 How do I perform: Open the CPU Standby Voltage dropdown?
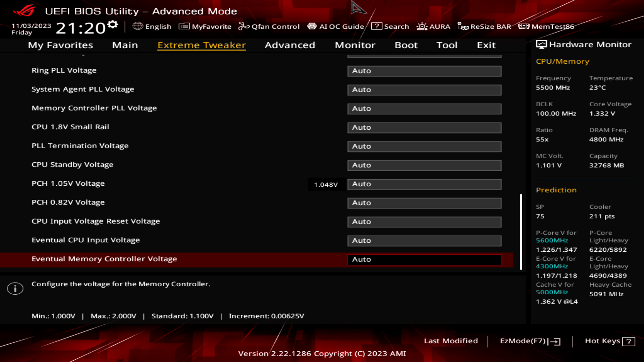(x=424, y=165)
